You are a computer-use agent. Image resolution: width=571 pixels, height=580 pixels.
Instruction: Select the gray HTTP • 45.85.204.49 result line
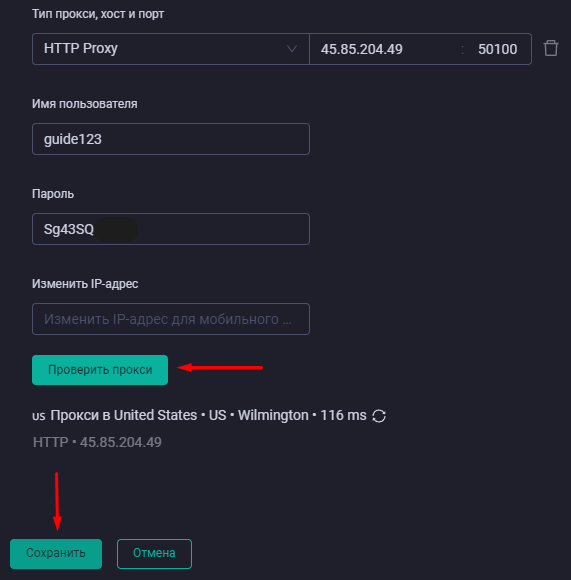pos(97,442)
